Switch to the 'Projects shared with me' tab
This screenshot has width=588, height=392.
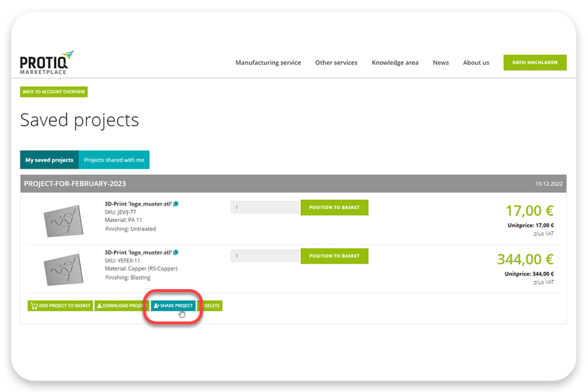114,159
